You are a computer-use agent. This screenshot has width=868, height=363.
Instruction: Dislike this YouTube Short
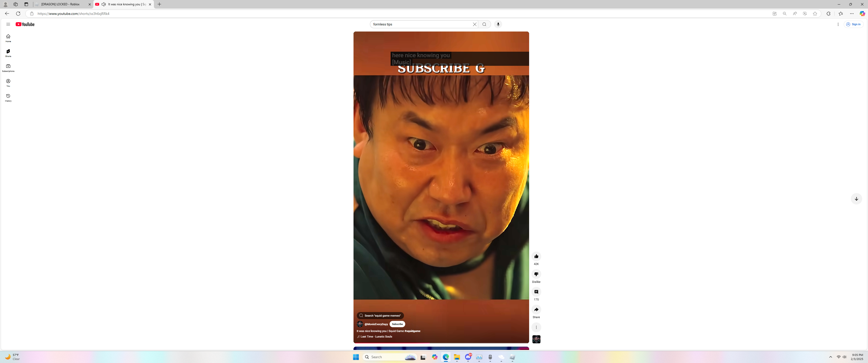536,274
